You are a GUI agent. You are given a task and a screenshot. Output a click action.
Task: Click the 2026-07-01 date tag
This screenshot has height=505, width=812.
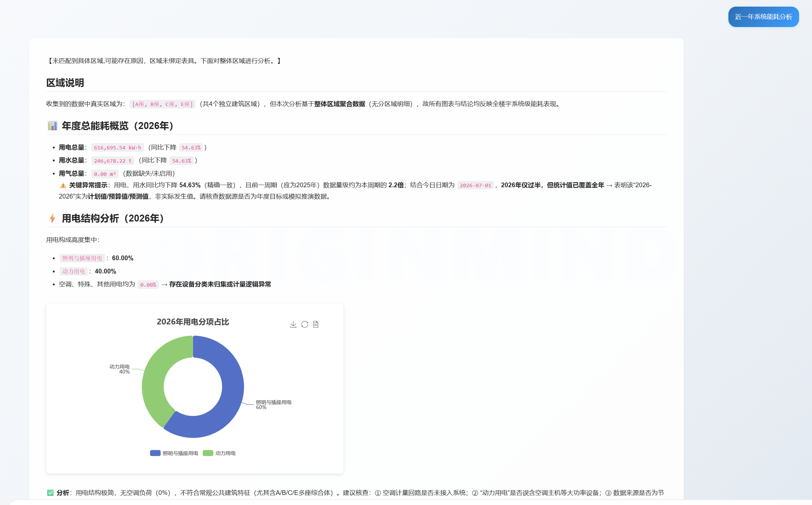coord(475,185)
